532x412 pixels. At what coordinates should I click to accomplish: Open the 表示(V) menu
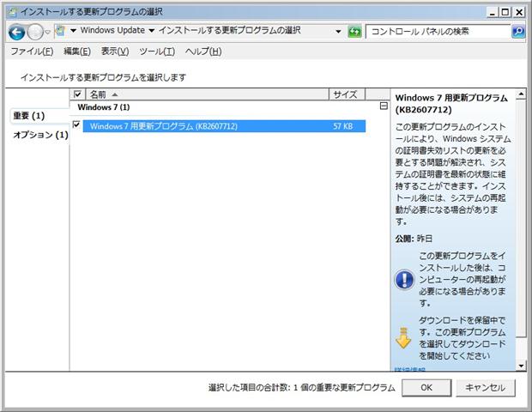(x=115, y=51)
